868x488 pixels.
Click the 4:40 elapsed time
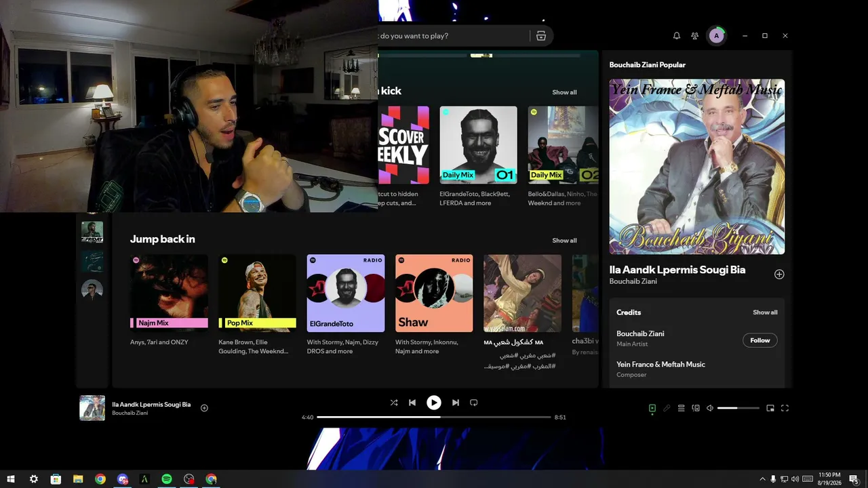click(308, 418)
